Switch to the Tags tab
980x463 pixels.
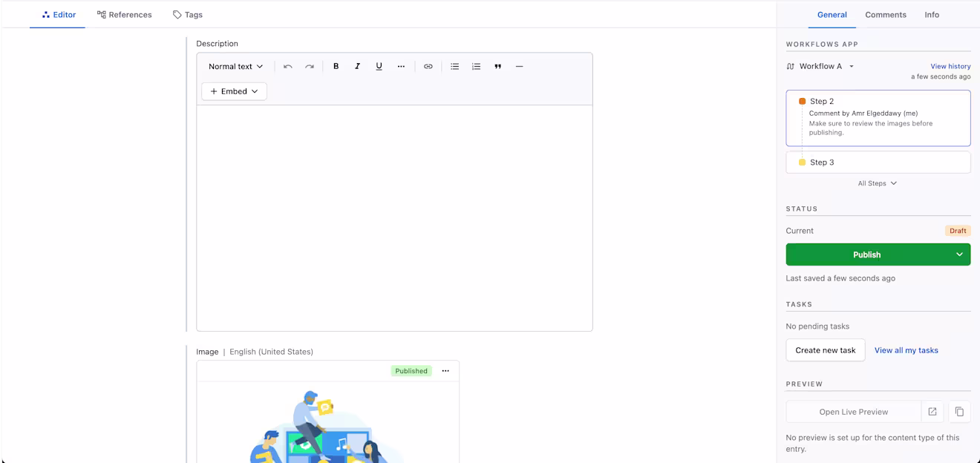(188, 15)
